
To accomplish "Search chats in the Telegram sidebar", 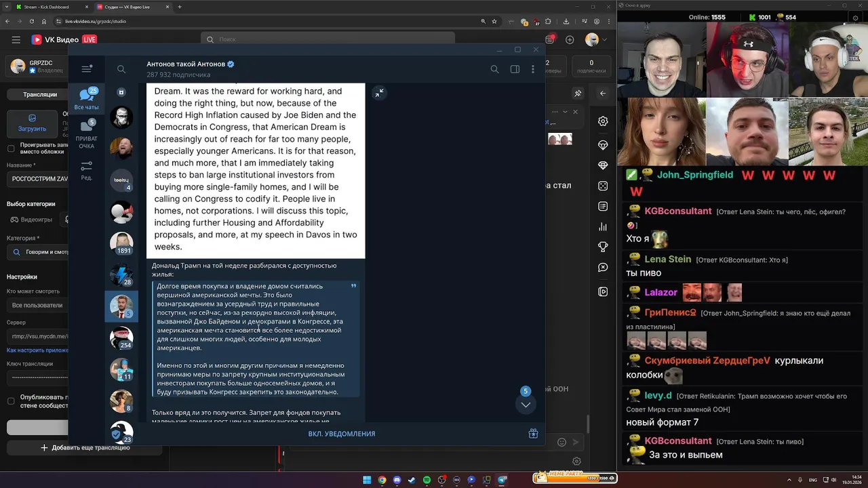I will 121,69.
